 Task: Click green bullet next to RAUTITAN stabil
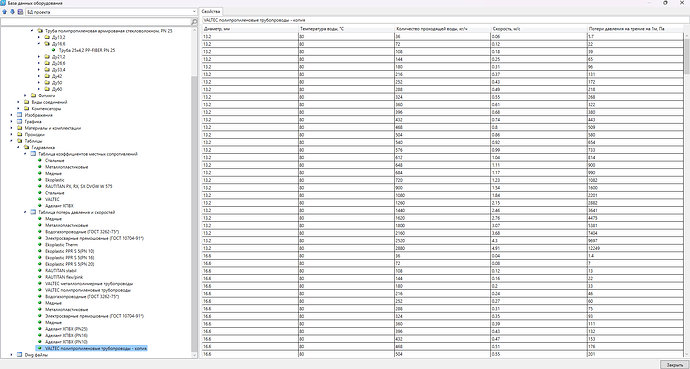pyautogui.click(x=40, y=271)
